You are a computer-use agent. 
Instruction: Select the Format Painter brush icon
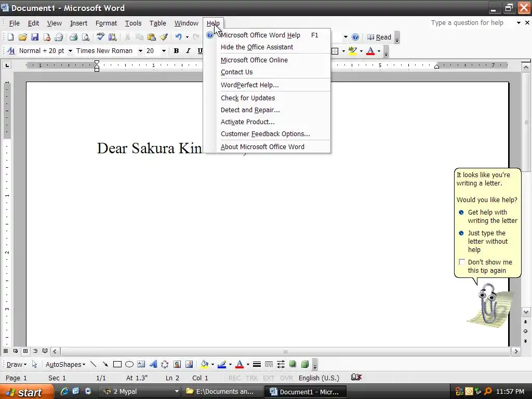click(164, 37)
